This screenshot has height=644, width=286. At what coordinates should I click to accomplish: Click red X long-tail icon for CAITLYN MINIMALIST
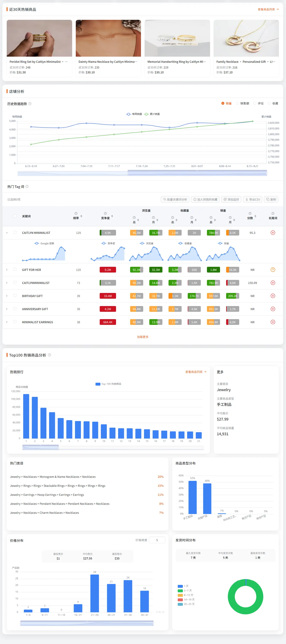pyautogui.click(x=273, y=233)
